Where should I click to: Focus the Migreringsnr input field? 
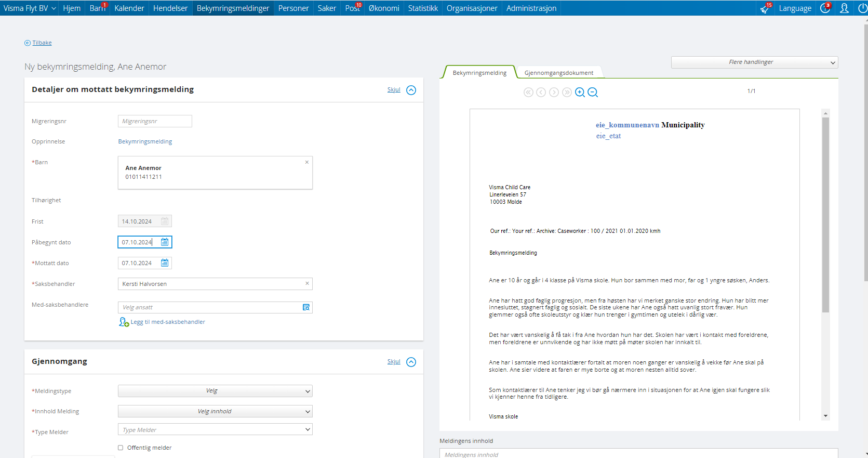point(155,121)
